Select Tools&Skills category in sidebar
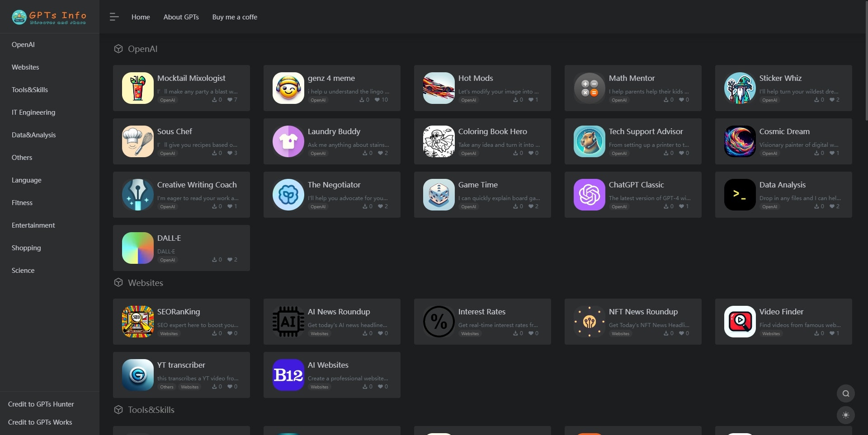 [30, 90]
